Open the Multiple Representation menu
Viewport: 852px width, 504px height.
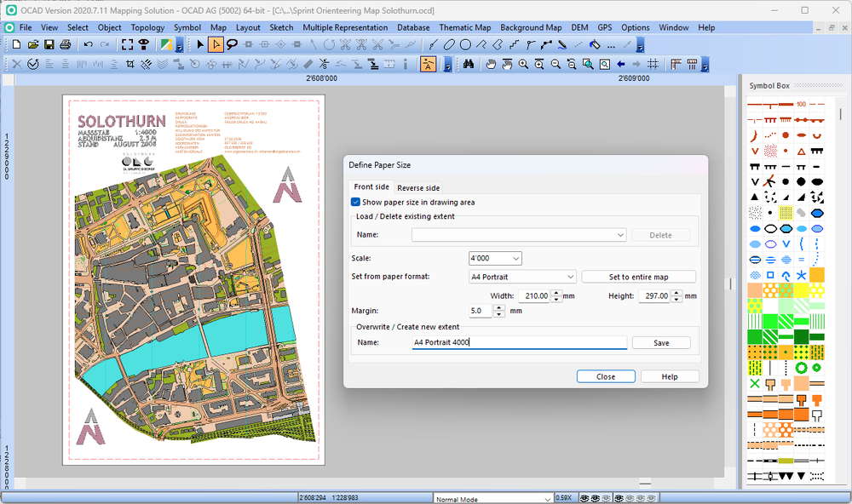345,27
